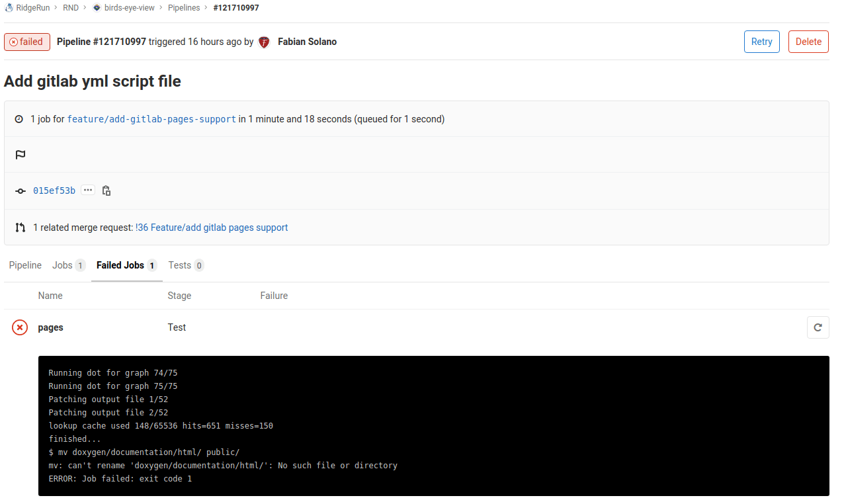
Task: Open commit 015ef53b
Action: pyautogui.click(x=54, y=190)
